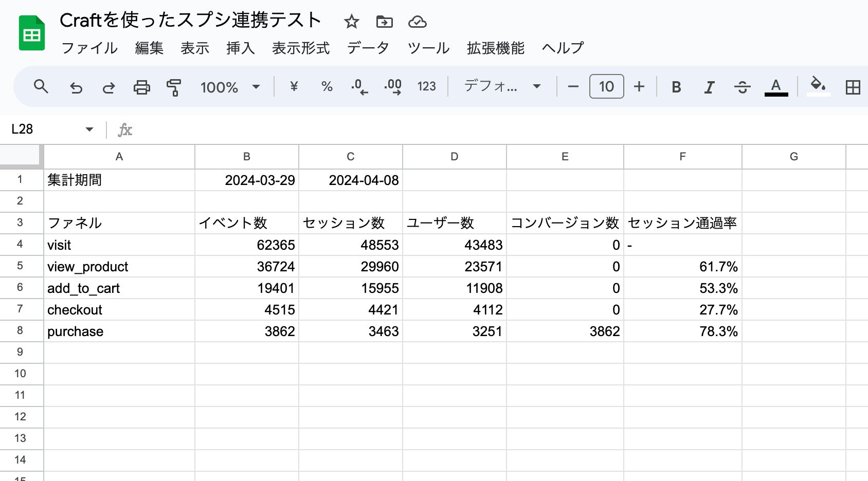
Task: Open the 拡張機能 menu
Action: pyautogui.click(x=496, y=48)
